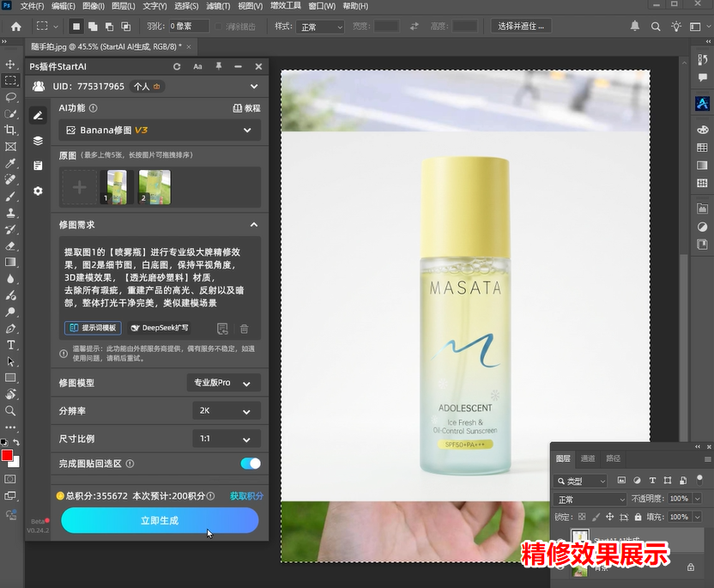
Task: Click the red foreground color swatch
Action: (x=7, y=456)
